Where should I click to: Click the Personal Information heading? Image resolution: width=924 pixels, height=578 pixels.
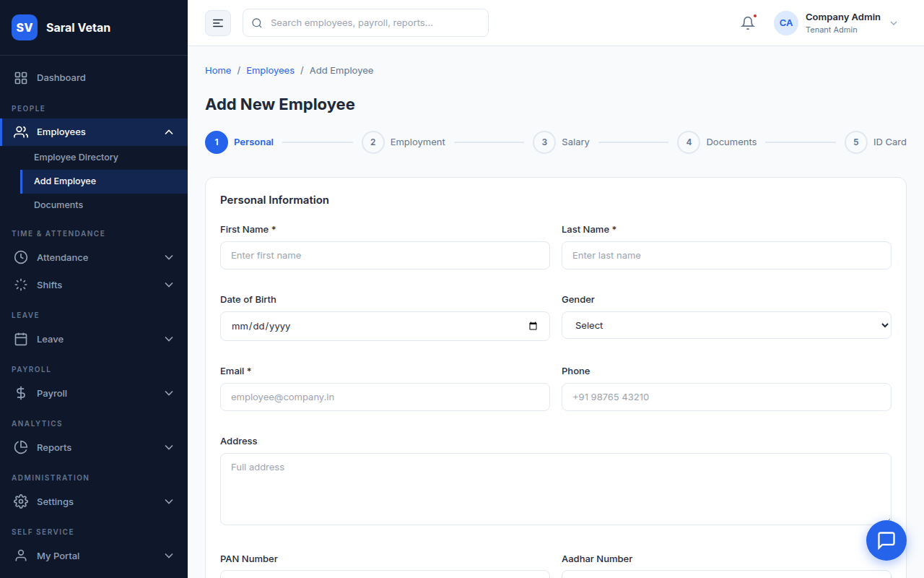point(274,200)
